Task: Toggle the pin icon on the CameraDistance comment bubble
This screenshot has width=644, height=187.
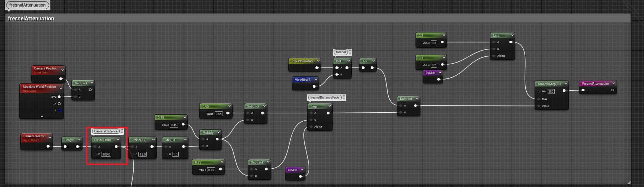Action: pyautogui.click(x=122, y=130)
